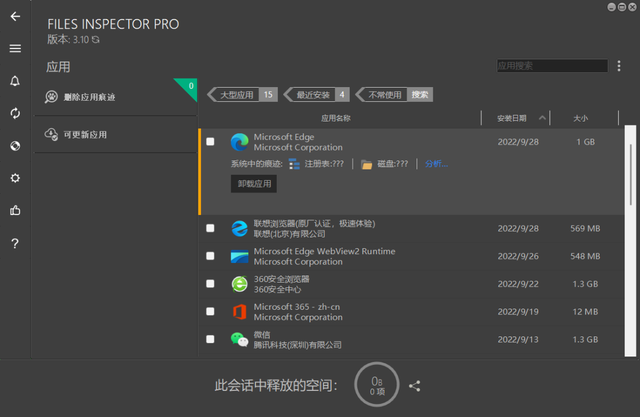
Task: Click the share icon at the bottom
Action: click(x=415, y=386)
